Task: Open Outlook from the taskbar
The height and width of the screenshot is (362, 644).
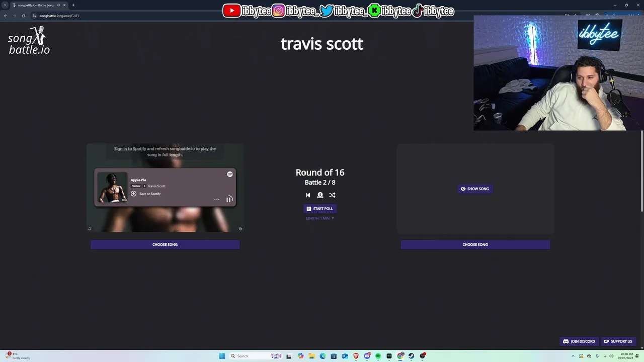Action: click(345, 356)
